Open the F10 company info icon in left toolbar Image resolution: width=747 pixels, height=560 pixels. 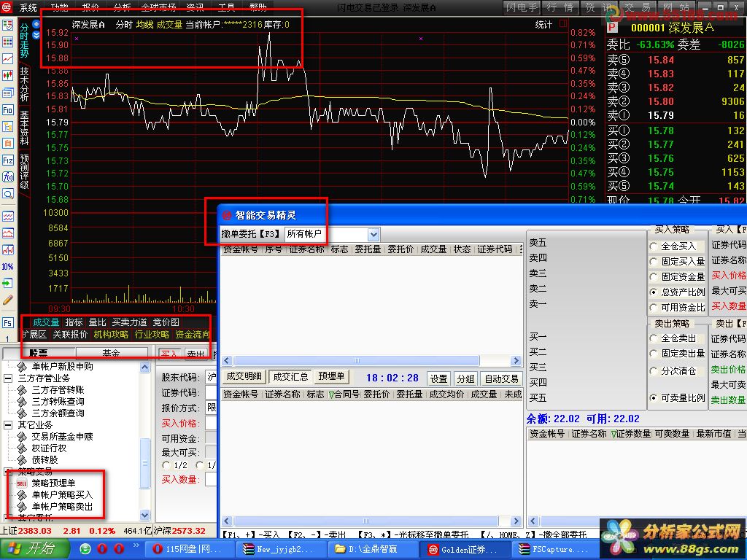coord(7,110)
